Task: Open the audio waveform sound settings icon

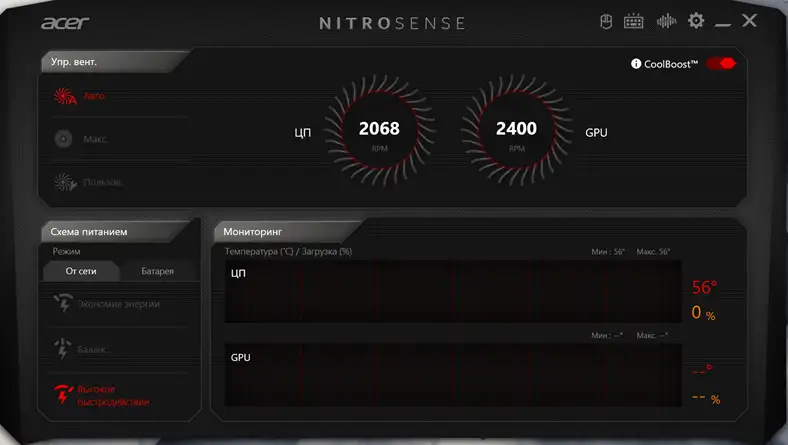Action: [666, 21]
